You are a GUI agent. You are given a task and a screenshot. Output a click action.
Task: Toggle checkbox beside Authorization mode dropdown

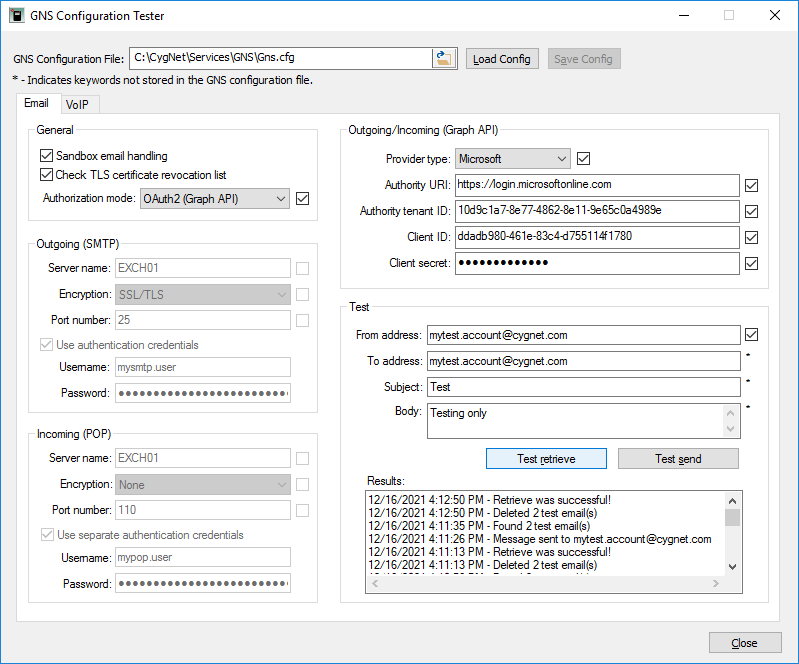(302, 198)
